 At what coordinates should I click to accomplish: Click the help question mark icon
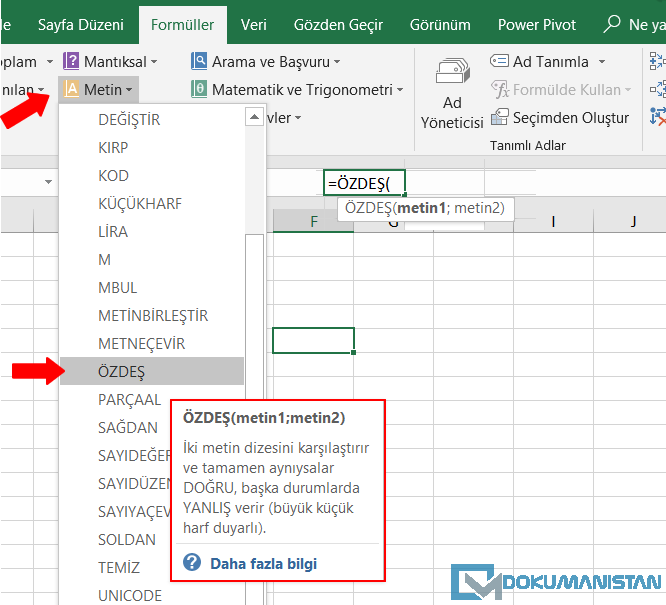click(x=192, y=563)
